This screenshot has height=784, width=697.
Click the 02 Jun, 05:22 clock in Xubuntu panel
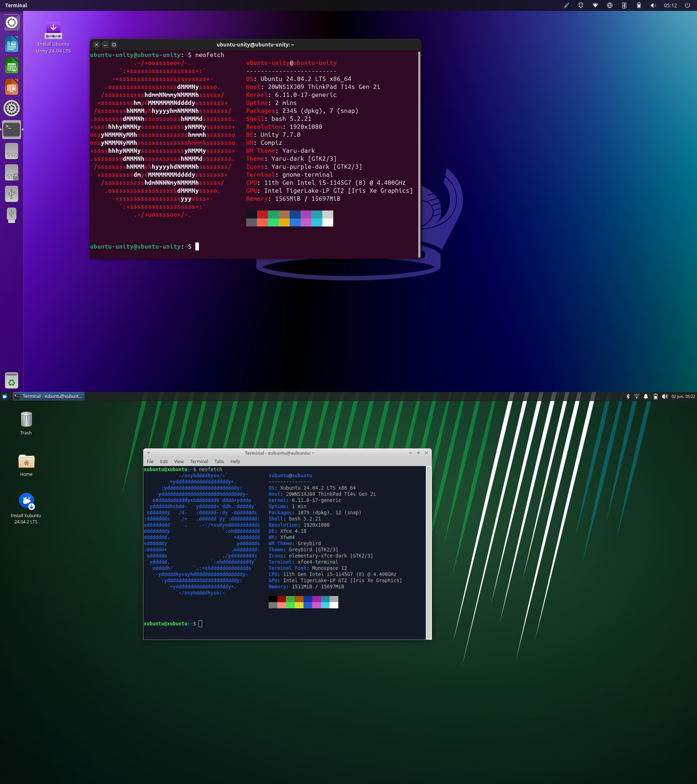coord(683,396)
